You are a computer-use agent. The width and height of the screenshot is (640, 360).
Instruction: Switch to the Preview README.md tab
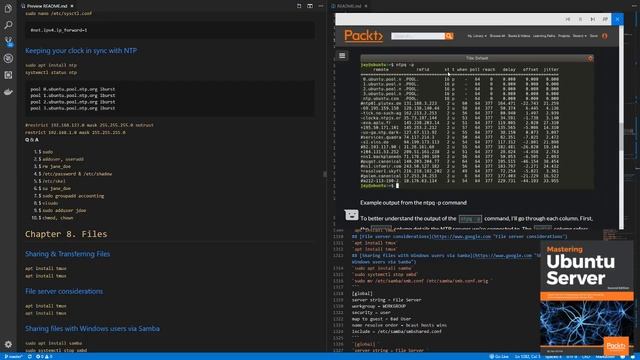pos(47,6)
